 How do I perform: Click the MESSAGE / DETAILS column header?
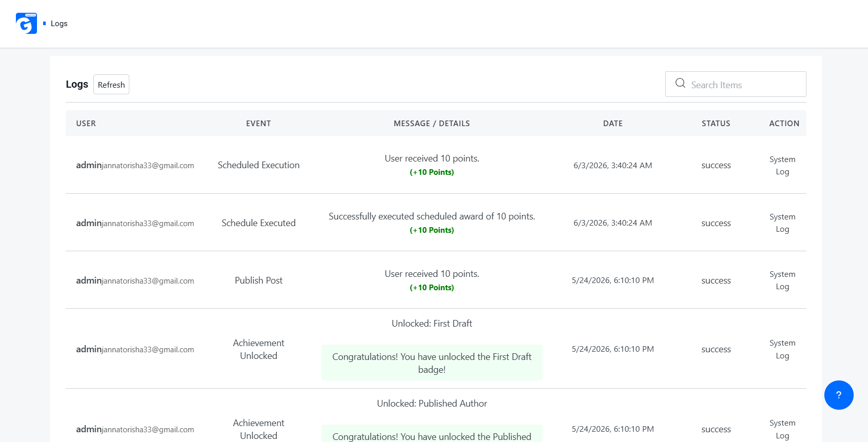(432, 124)
